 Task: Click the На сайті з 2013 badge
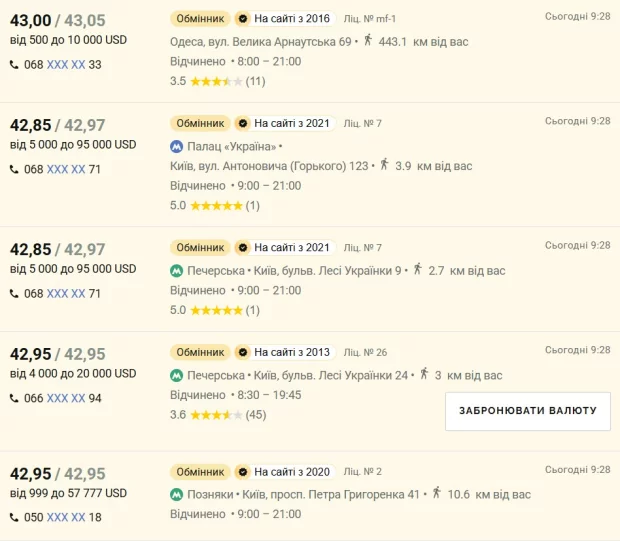291,352
